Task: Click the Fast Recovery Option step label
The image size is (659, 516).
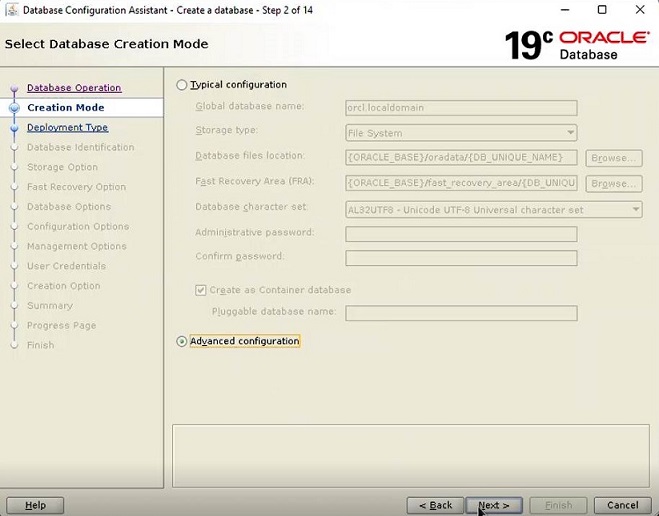Action: [x=76, y=187]
